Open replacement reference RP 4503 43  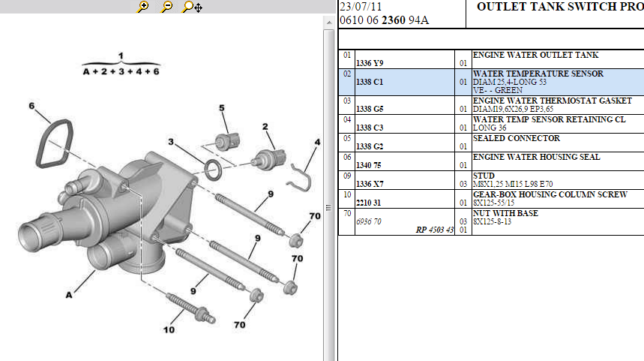435,230
